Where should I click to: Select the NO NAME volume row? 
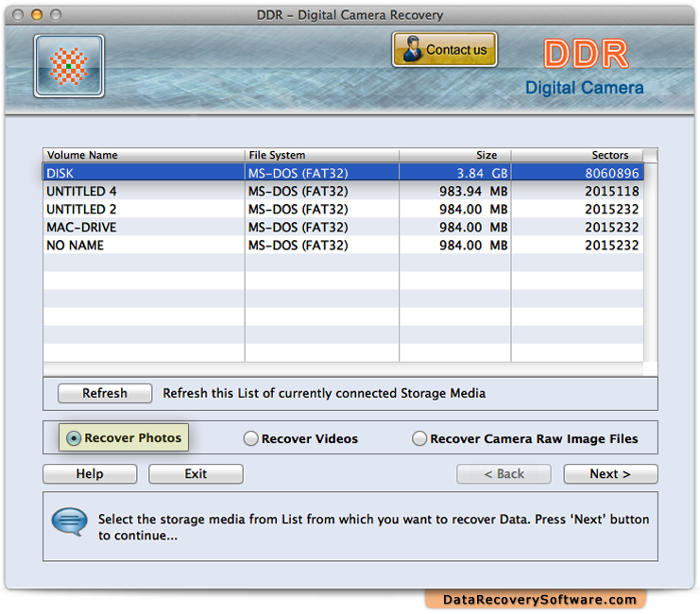[343, 246]
